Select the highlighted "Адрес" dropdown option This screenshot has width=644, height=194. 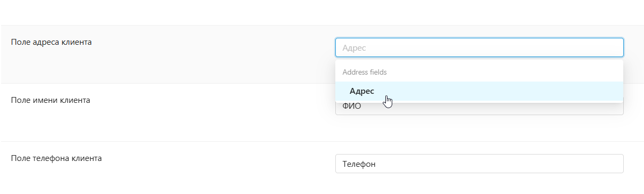pyautogui.click(x=479, y=91)
